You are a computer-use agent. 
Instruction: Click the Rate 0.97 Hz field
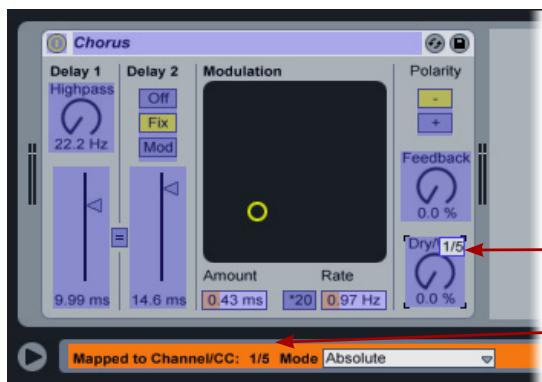pos(354,300)
